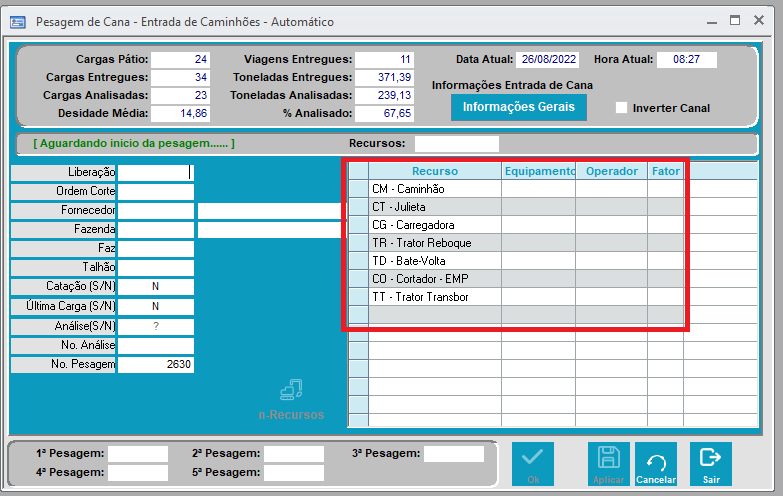Click the Fator cell of CG - Carregadora row
Viewport: 783px width, 496px height.
point(666,225)
